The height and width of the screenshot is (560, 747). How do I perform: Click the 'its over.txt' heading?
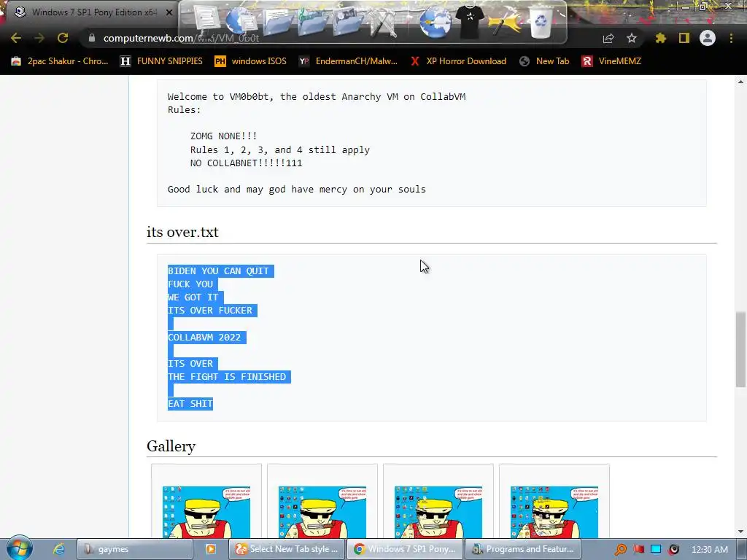click(x=182, y=232)
